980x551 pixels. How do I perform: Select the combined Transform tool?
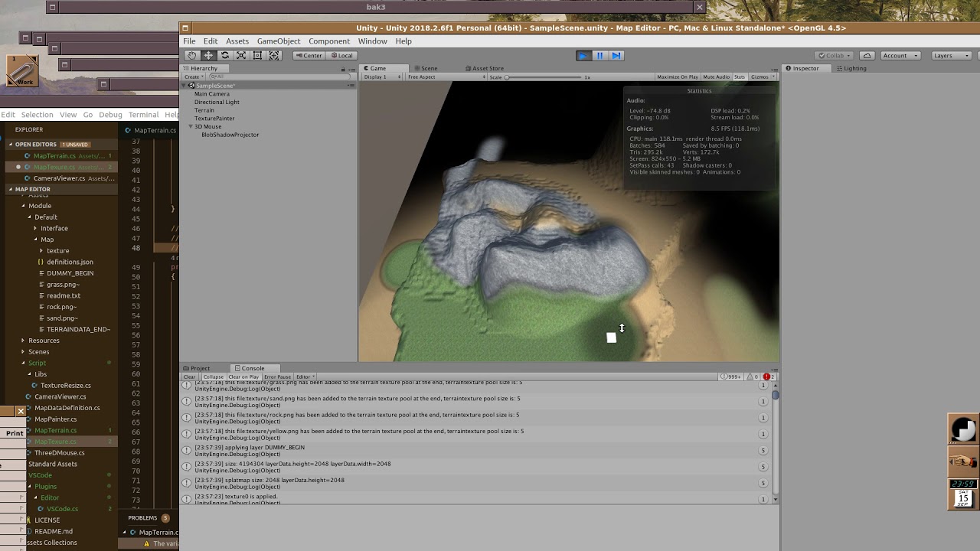coord(274,55)
